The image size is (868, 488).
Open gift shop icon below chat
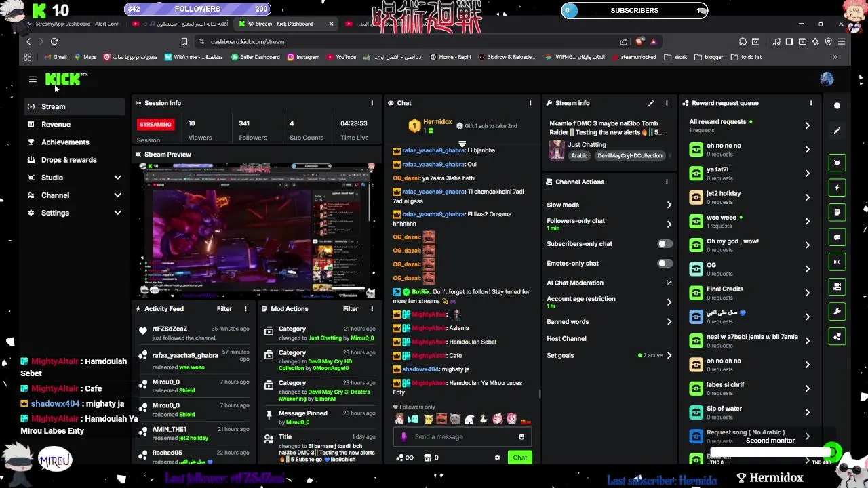(431, 457)
